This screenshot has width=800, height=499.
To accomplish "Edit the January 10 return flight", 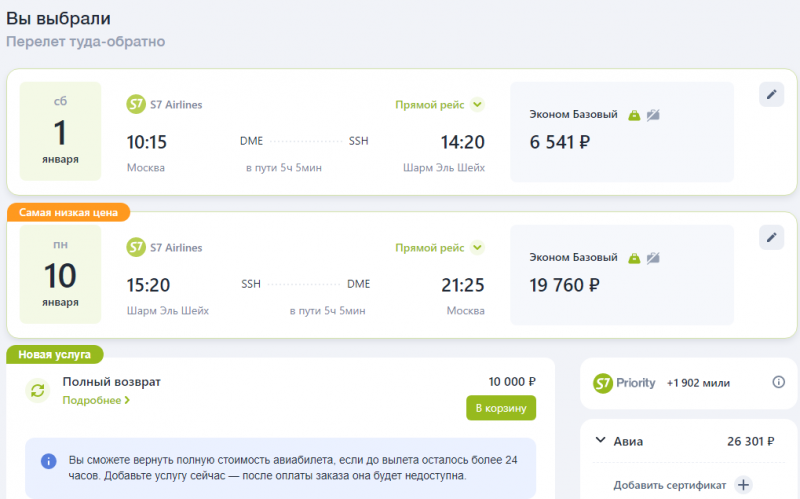I will pos(771,237).
